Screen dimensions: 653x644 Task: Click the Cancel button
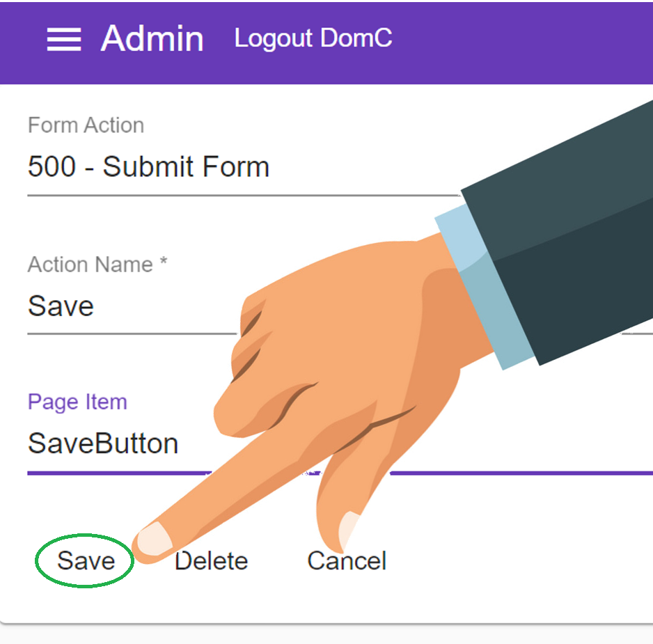point(347,560)
